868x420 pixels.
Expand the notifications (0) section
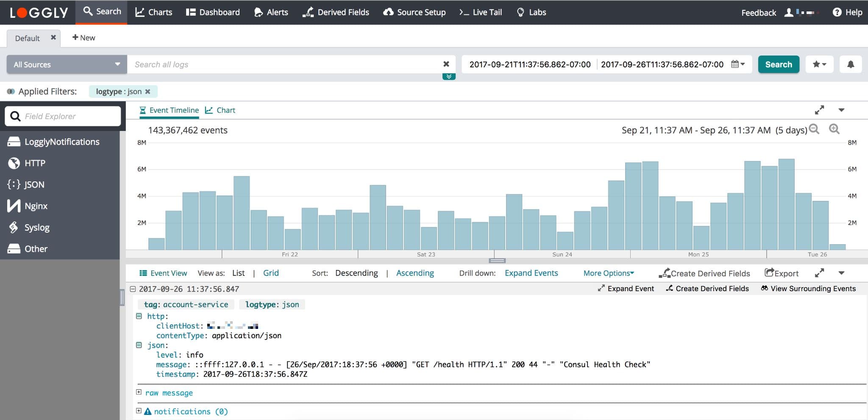pos(139,411)
